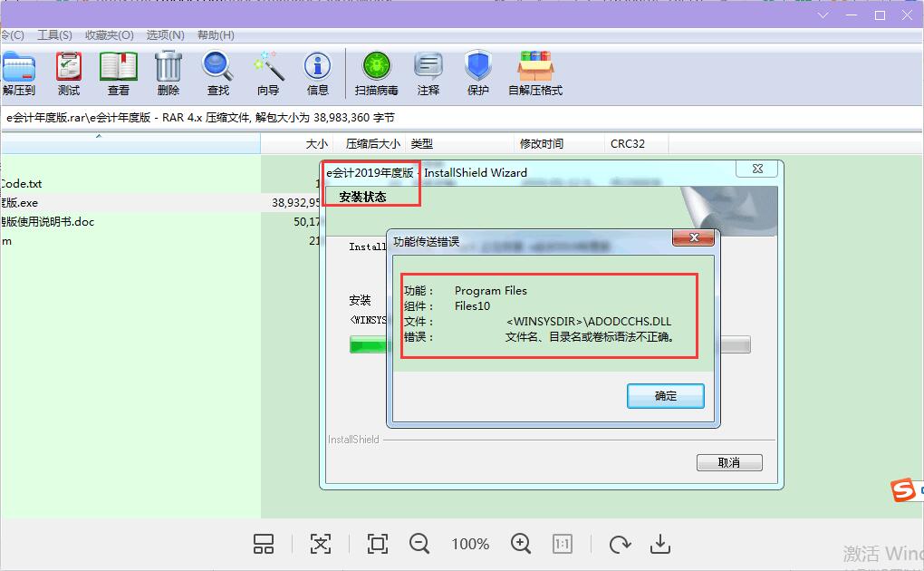Click the Protect (保护) shield icon
Image resolution: width=924 pixels, height=571 pixels.
click(x=478, y=73)
